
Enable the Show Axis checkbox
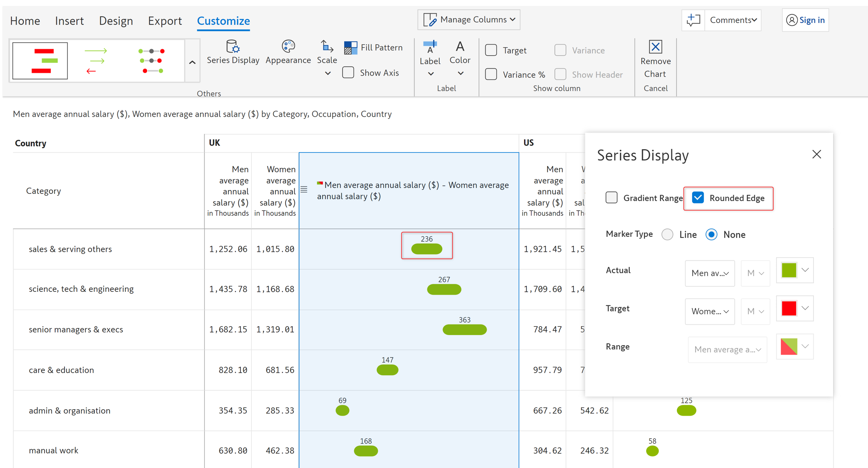(348, 73)
